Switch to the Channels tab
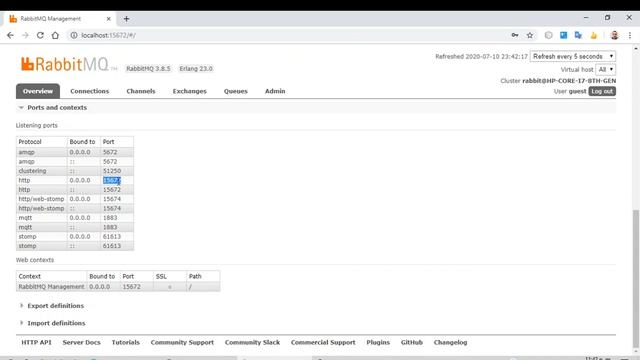Viewport: 640px width, 360px height. click(141, 91)
